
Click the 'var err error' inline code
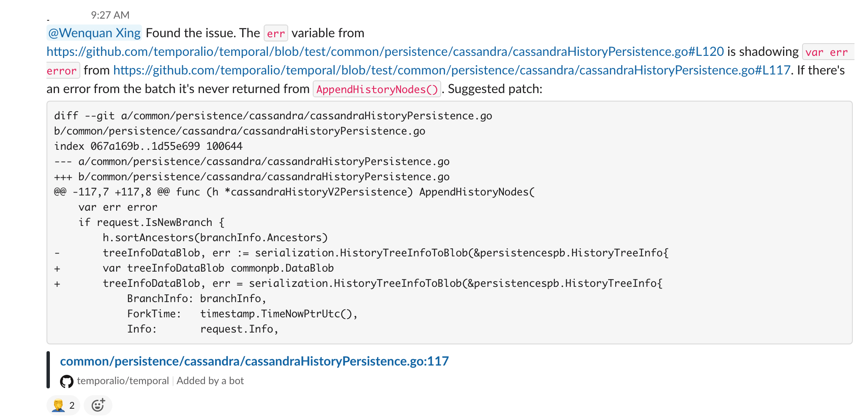pos(828,52)
